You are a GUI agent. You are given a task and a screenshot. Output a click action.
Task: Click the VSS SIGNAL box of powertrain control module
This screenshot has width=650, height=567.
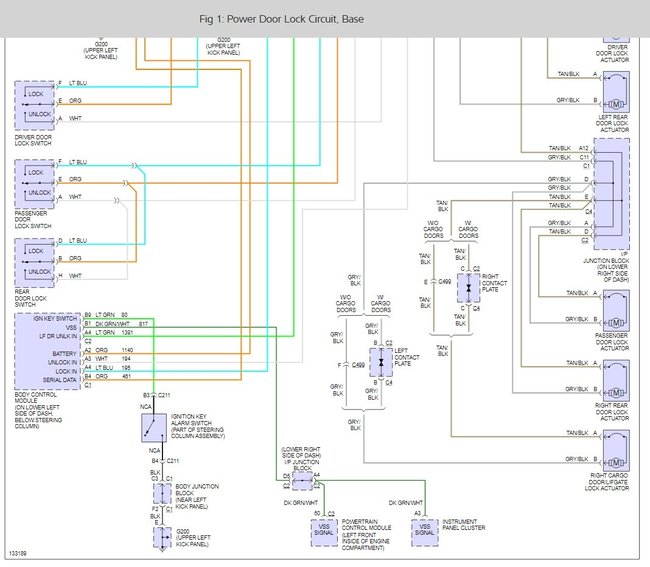click(x=324, y=533)
